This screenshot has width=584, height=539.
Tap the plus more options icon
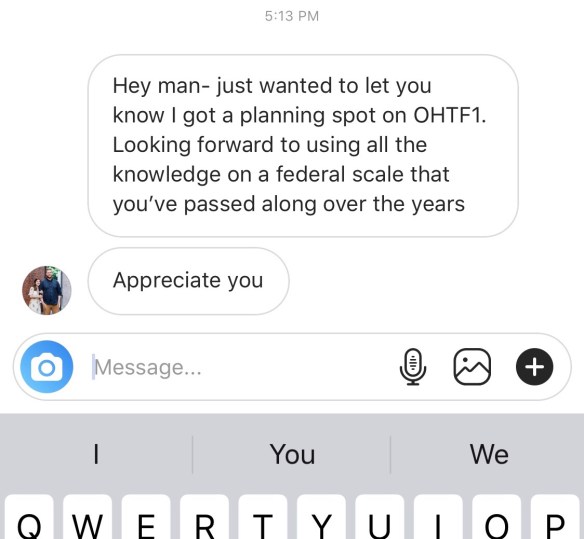point(534,367)
